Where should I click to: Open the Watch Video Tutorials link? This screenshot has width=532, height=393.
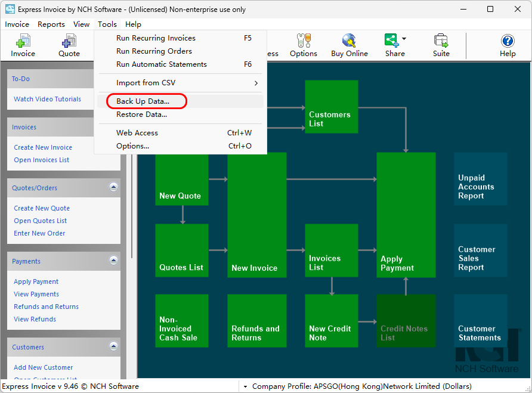[x=48, y=99]
